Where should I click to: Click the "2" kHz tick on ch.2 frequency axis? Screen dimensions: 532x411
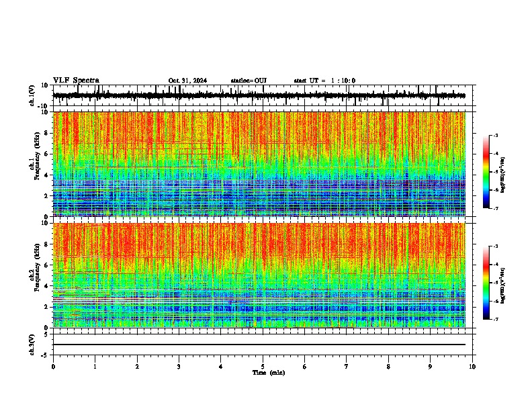click(46, 307)
